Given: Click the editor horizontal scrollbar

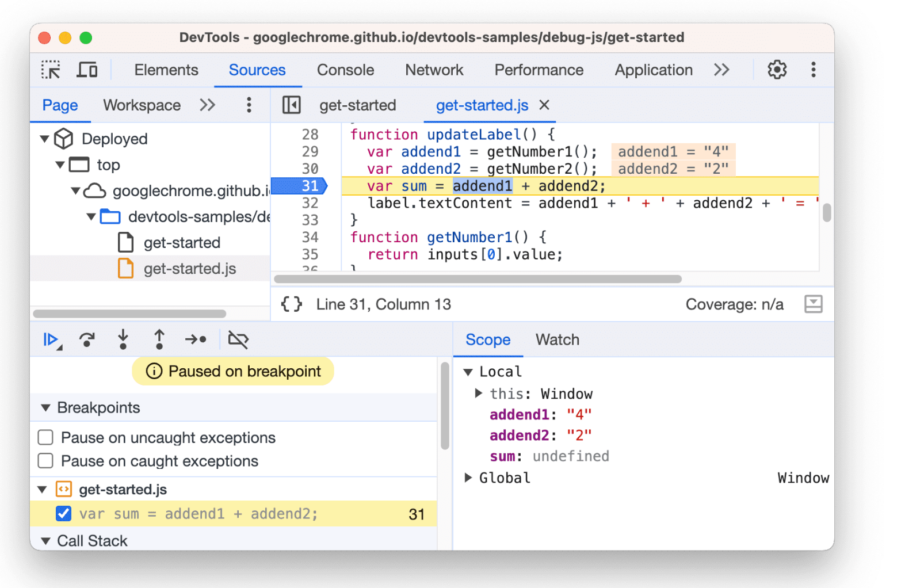Looking at the screenshot, I should pos(478,279).
